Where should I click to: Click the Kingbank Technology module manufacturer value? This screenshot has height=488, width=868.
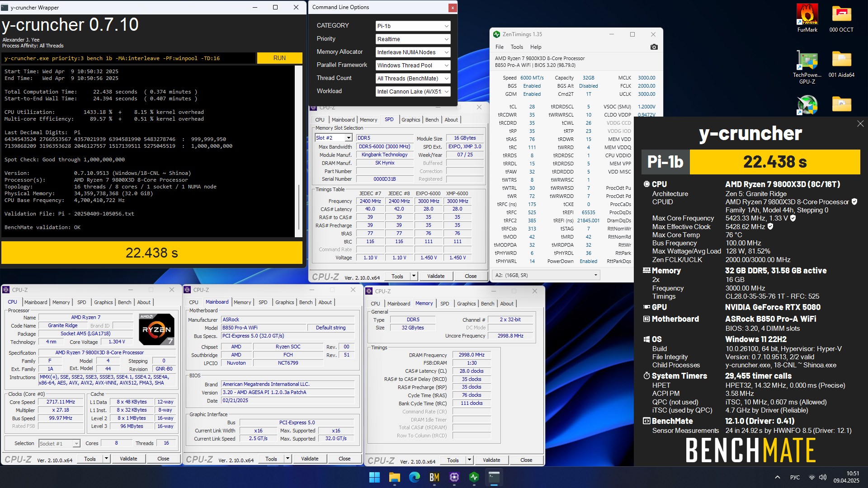[x=384, y=155]
